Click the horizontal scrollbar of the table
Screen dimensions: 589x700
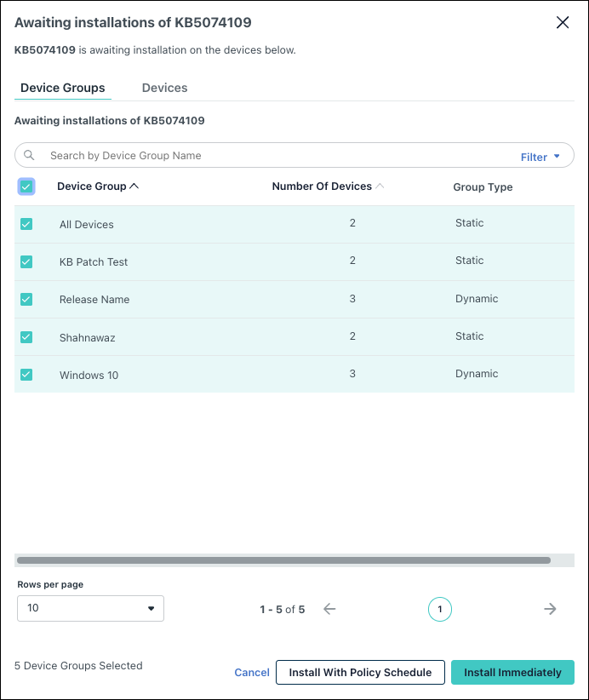pyautogui.click(x=283, y=560)
